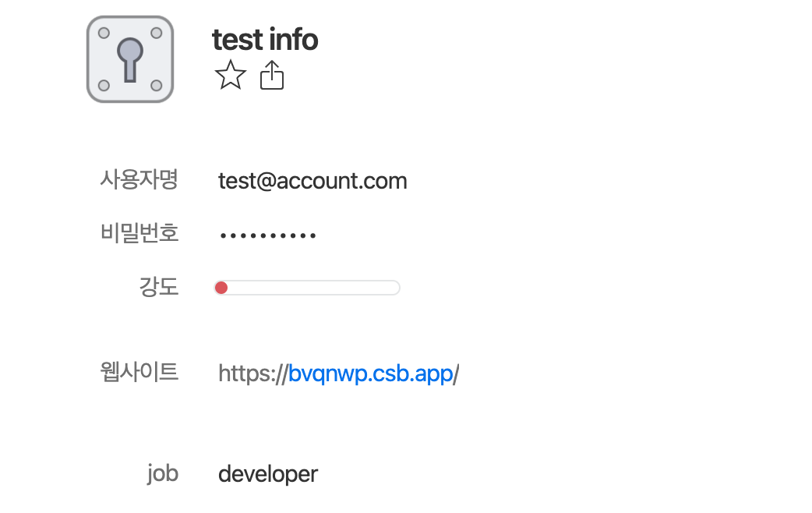812x513 pixels.
Task: Copy the username test@account.com
Action: pyautogui.click(x=312, y=181)
